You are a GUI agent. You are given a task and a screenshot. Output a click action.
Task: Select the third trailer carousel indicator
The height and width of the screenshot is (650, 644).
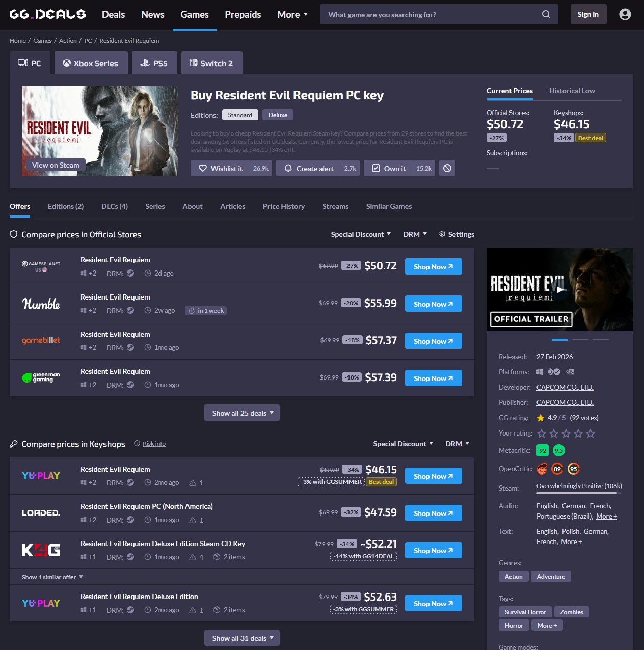point(601,339)
